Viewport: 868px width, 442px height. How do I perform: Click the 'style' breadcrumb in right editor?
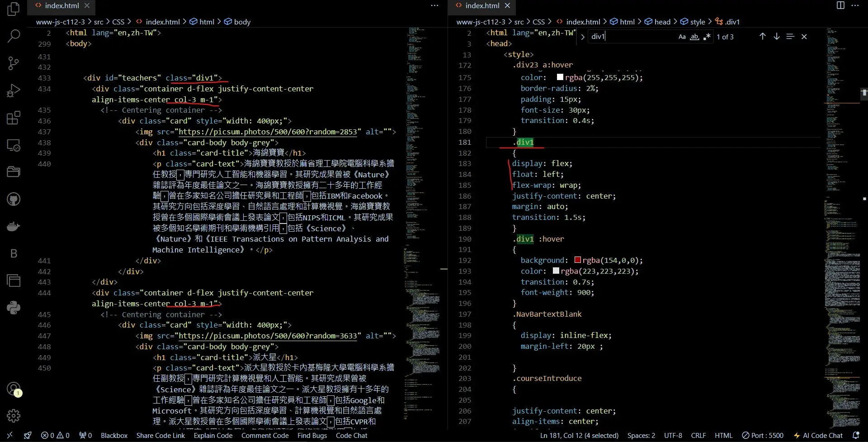pos(697,22)
